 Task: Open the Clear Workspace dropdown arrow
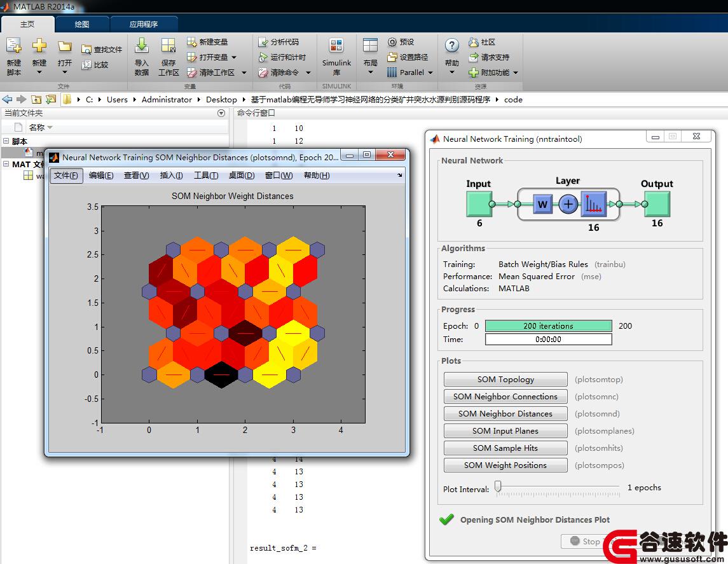pyautogui.click(x=244, y=72)
